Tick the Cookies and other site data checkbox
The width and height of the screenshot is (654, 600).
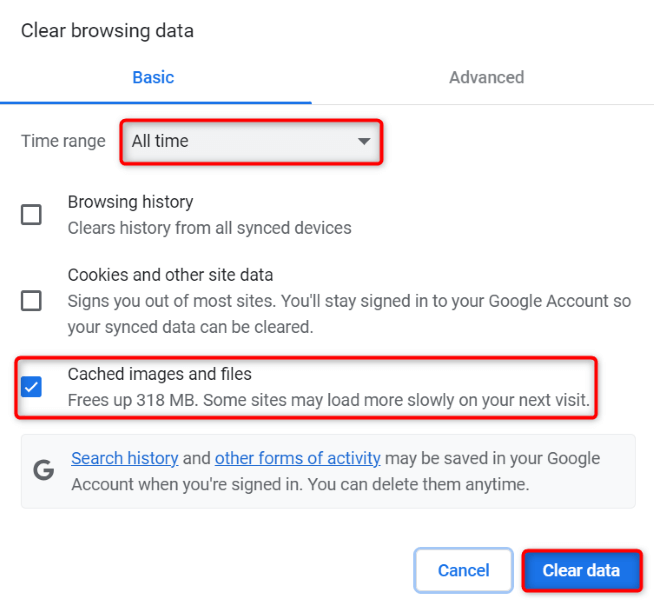coord(32,300)
